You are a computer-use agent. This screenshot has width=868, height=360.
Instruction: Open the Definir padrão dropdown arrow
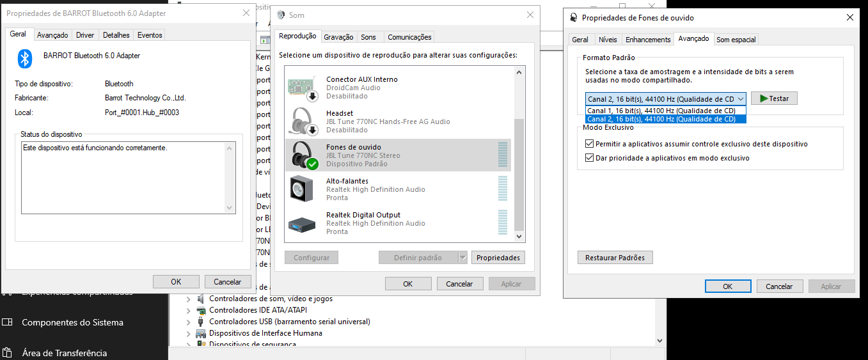[x=463, y=258]
